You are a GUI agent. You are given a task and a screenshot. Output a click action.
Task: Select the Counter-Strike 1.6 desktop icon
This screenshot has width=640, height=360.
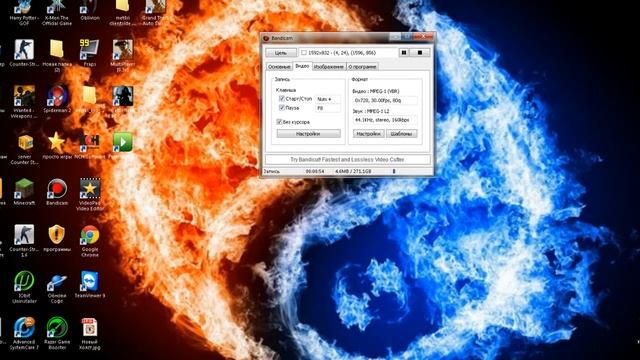coord(24,241)
